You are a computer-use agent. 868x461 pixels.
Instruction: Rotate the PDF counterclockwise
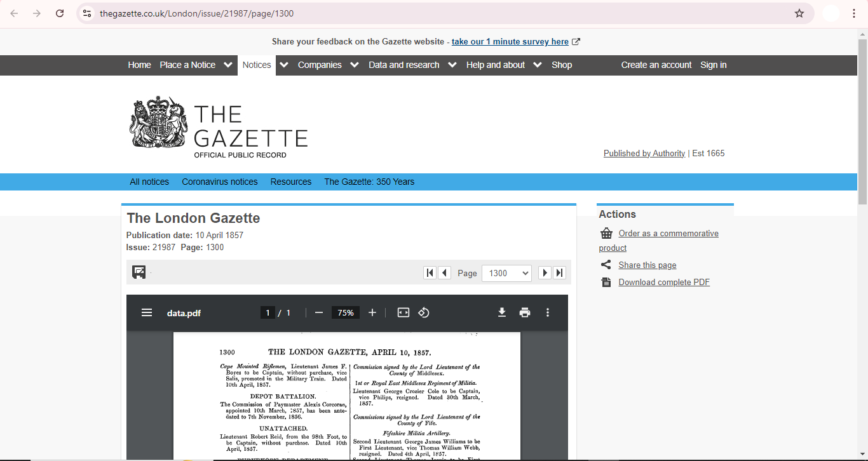[424, 312]
